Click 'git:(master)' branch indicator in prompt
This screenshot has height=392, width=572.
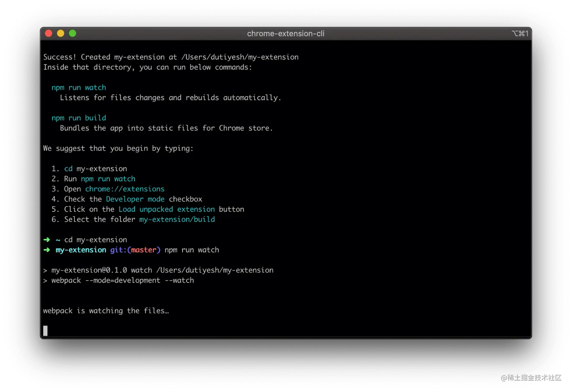[x=135, y=250]
